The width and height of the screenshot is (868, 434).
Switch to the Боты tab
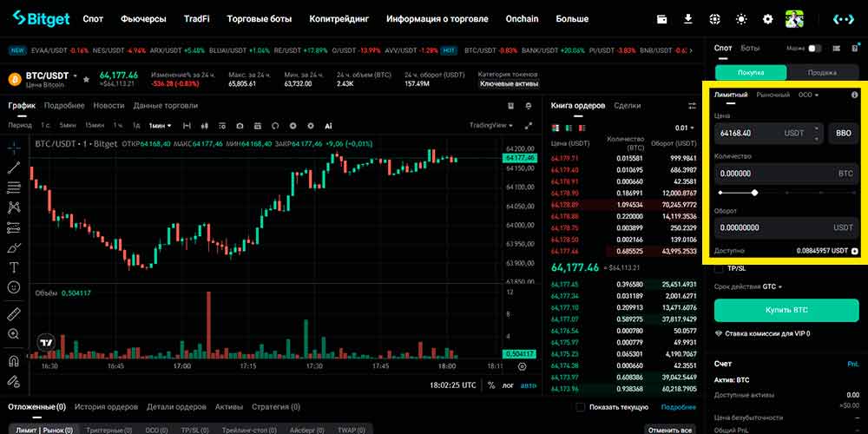[750, 48]
